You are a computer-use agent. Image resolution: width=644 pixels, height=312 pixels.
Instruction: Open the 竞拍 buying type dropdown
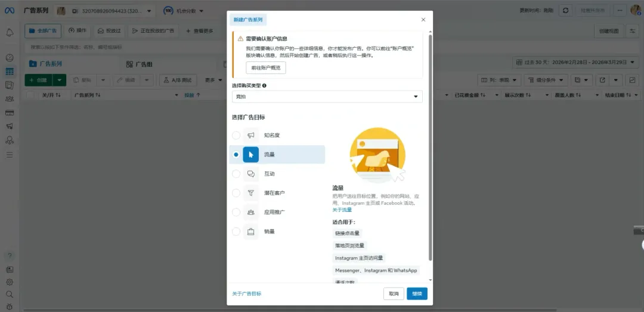(x=327, y=97)
